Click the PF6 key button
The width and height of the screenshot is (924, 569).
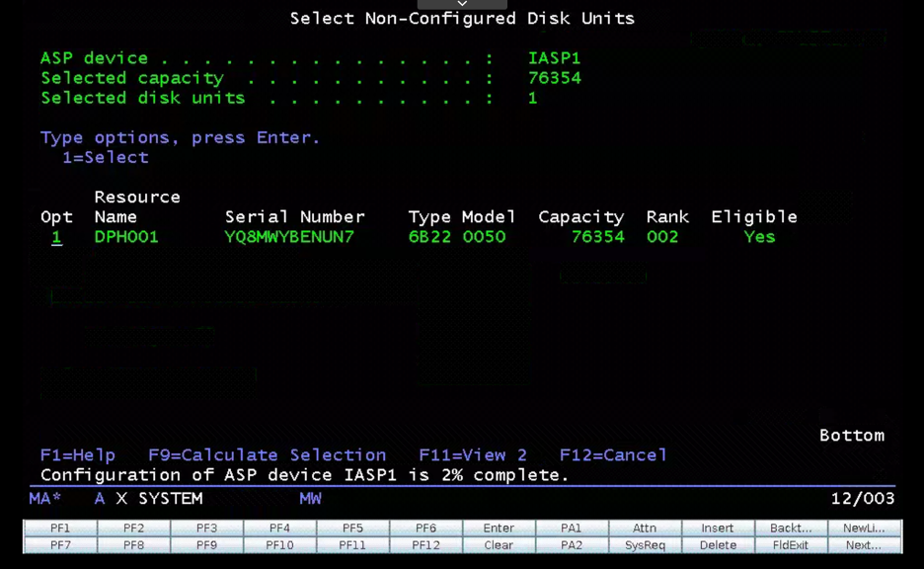pyautogui.click(x=426, y=528)
